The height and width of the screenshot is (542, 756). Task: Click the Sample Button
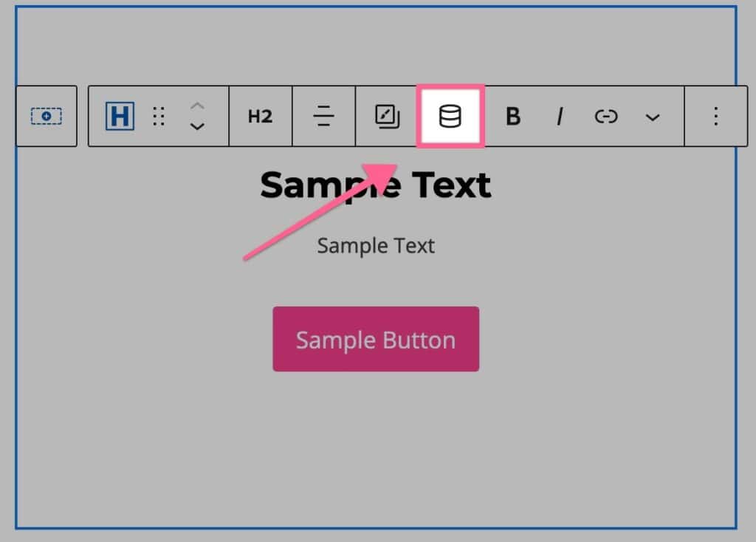375,339
